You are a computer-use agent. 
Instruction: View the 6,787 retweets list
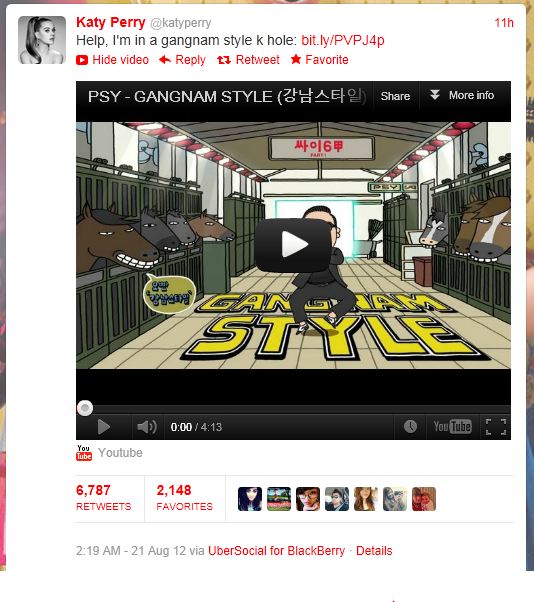tap(104, 498)
